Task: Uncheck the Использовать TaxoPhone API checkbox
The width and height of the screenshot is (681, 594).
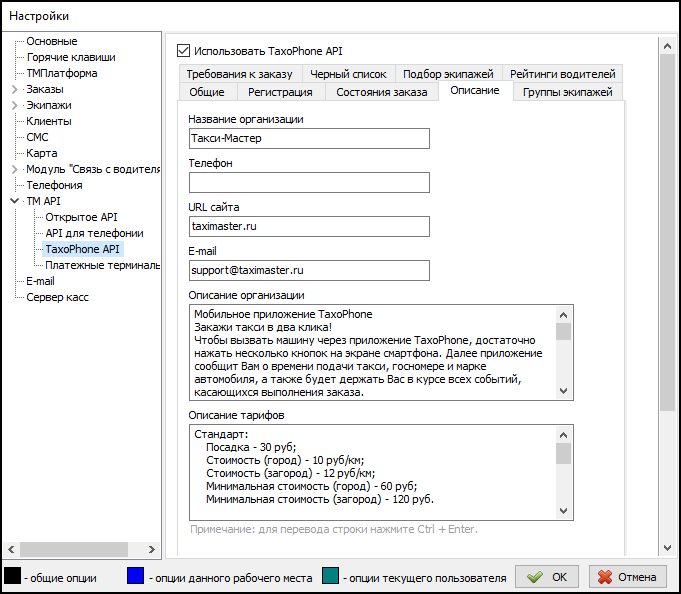Action: (183, 50)
